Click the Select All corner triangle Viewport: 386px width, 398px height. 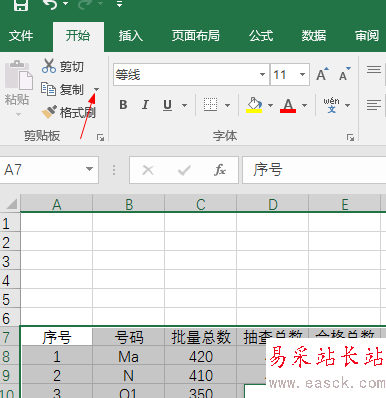(11, 204)
